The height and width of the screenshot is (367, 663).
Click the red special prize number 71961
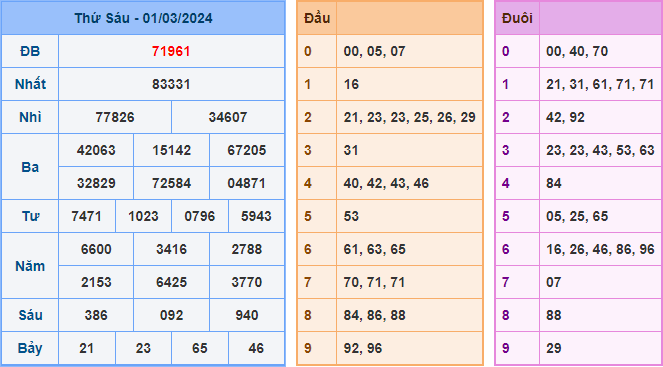coord(171,51)
